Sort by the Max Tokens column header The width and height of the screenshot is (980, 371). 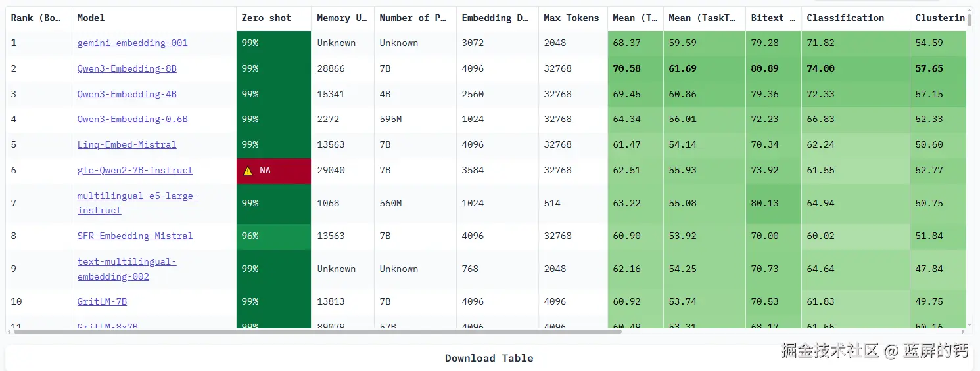(573, 18)
